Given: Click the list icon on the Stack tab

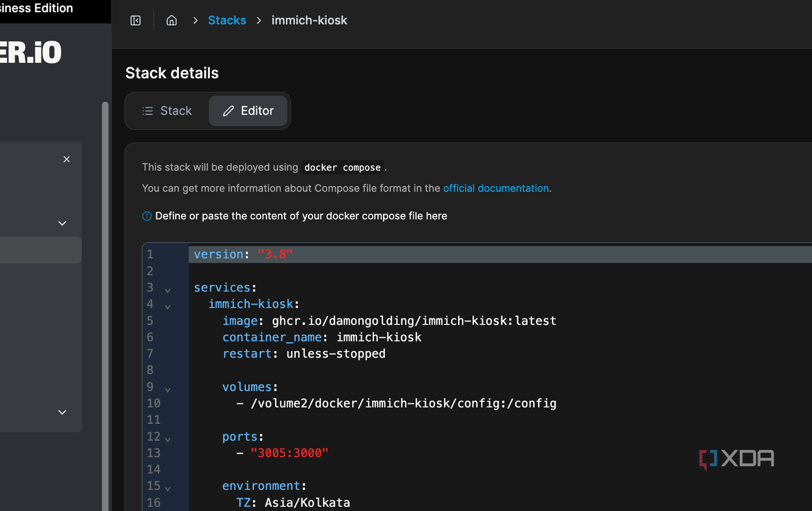Looking at the screenshot, I should point(148,111).
